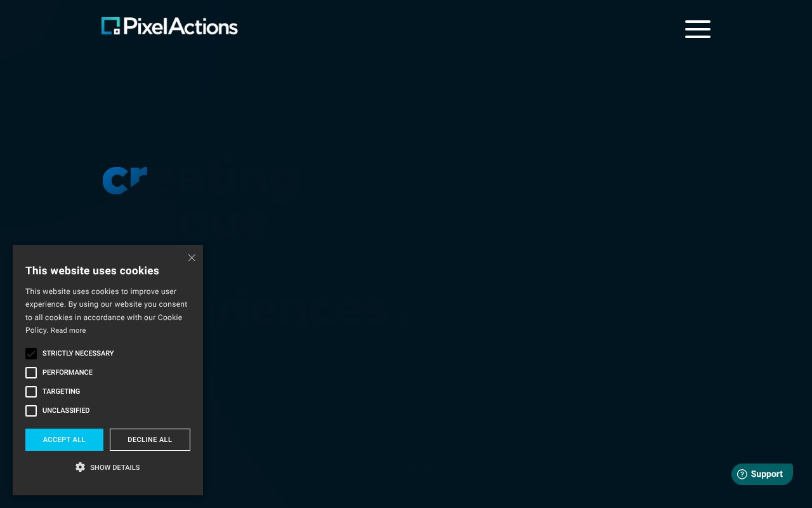Open the Read more cookie policy link
This screenshot has height=508, width=812.
point(68,330)
